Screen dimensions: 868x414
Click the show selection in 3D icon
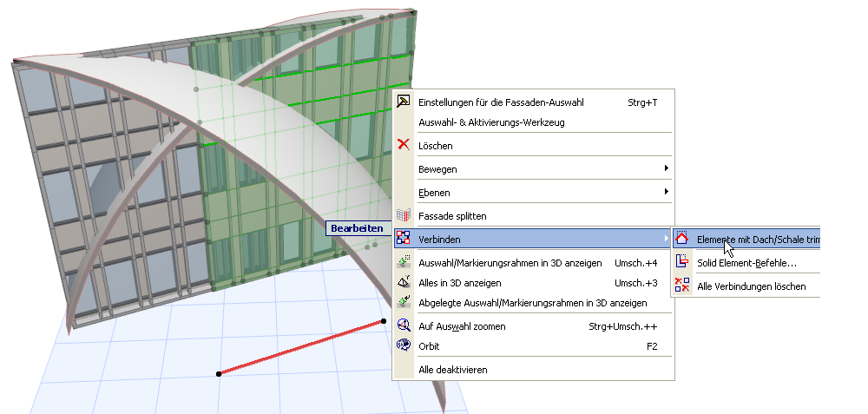404,262
